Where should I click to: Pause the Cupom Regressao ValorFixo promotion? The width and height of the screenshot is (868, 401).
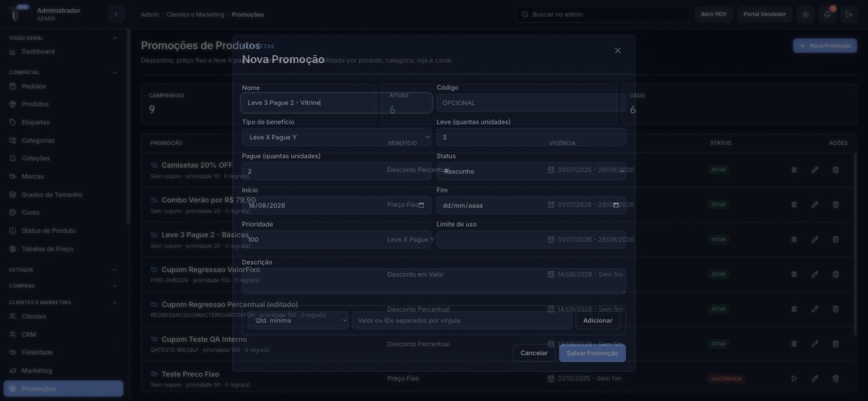tap(794, 274)
